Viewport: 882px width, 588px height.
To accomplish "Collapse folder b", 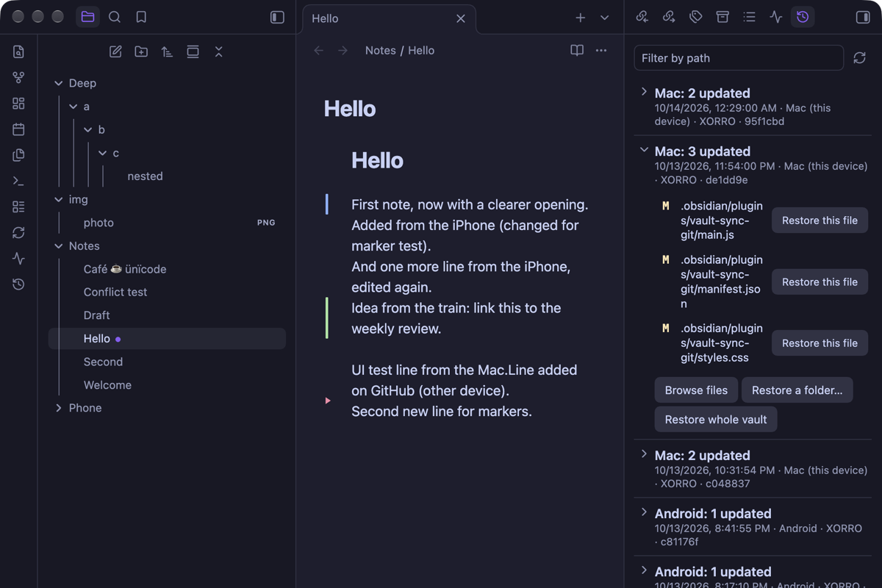I will coord(88,130).
